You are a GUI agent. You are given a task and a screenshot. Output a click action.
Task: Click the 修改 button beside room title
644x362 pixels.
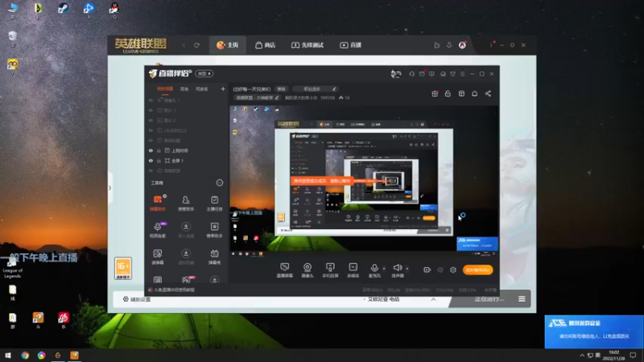[x=281, y=89]
